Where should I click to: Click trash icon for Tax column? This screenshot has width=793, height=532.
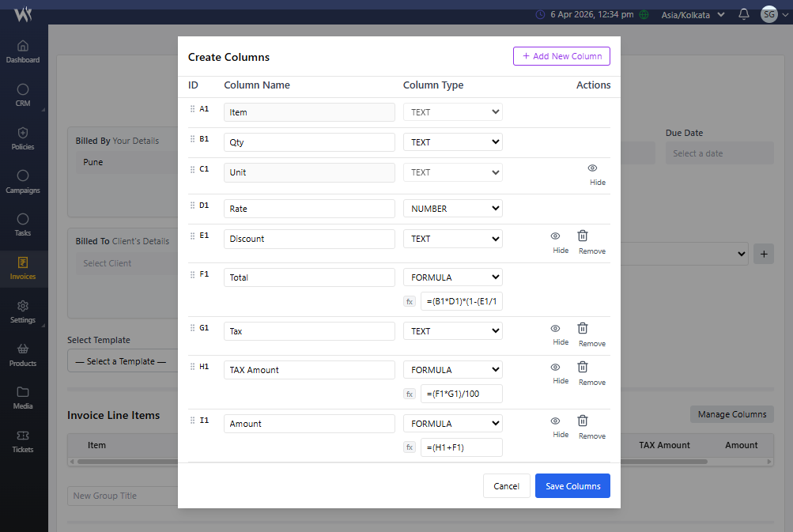click(x=583, y=328)
